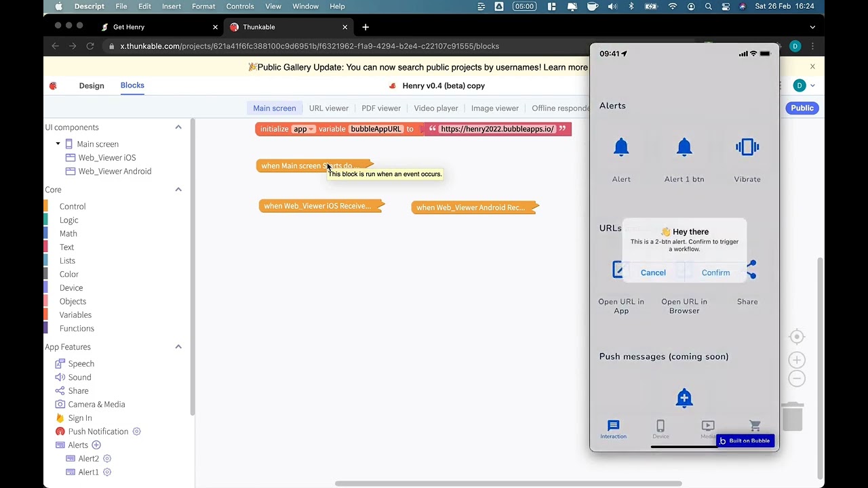Add a new Alert with plus icon

(x=96, y=445)
